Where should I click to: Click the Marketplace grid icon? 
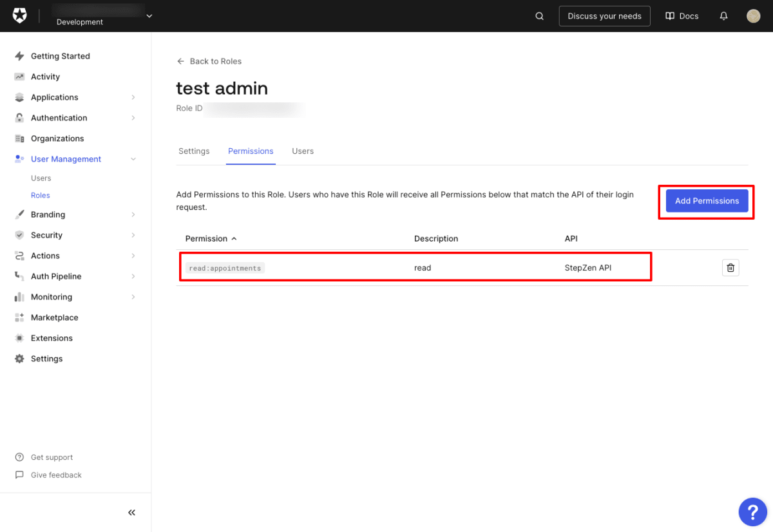[x=19, y=318]
